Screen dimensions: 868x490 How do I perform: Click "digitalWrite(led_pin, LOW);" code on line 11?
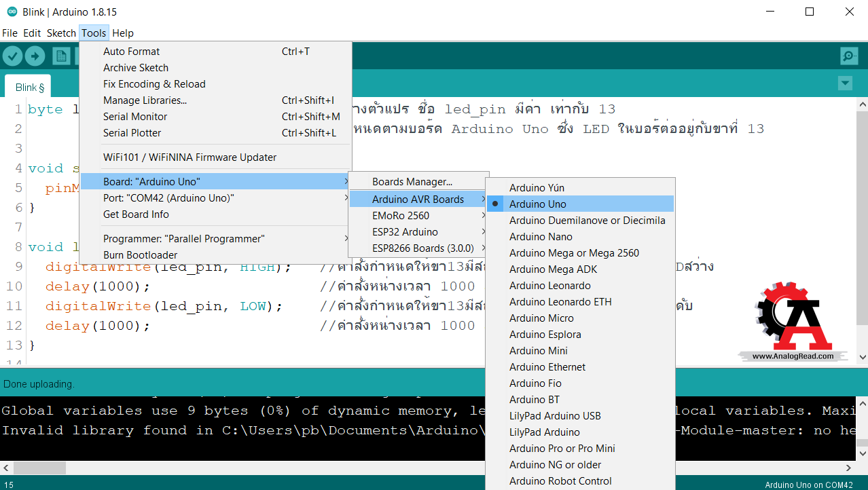(x=164, y=306)
